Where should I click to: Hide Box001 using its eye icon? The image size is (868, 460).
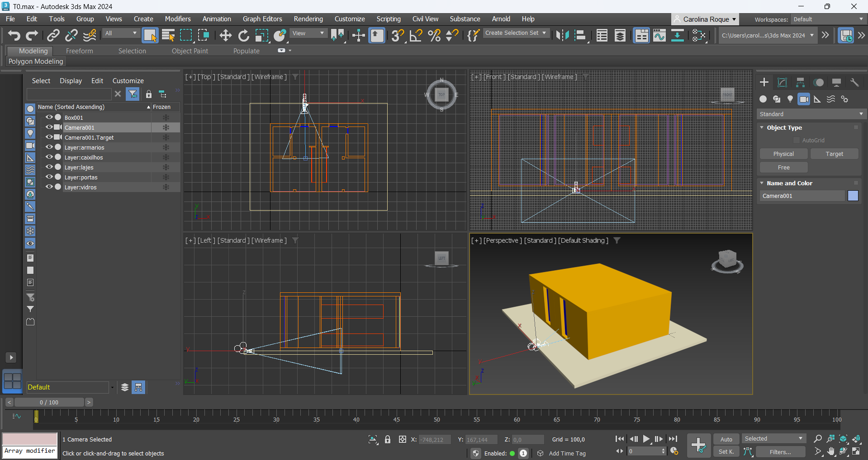pyautogui.click(x=49, y=117)
